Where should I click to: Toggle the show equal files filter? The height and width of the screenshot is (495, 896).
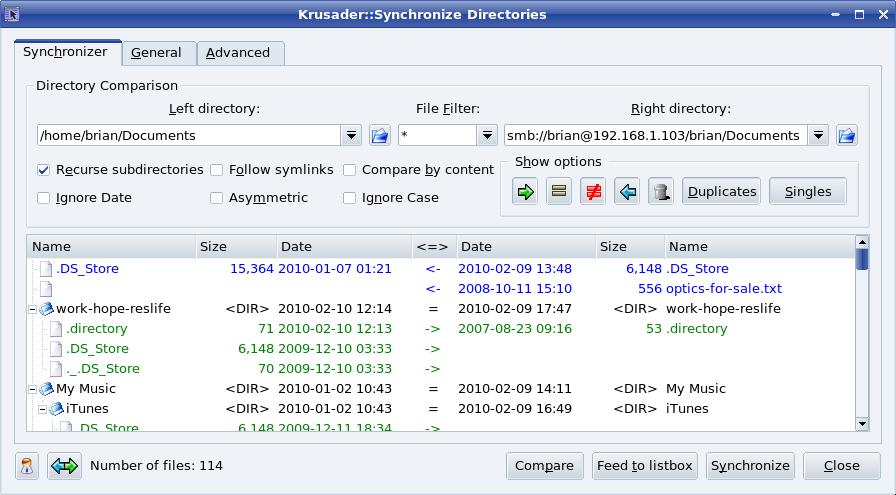559,191
